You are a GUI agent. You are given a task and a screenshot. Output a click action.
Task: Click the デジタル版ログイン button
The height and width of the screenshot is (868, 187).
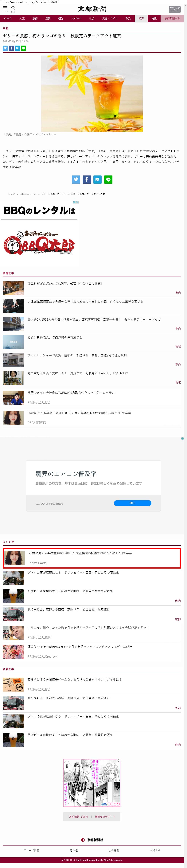click(x=175, y=9)
